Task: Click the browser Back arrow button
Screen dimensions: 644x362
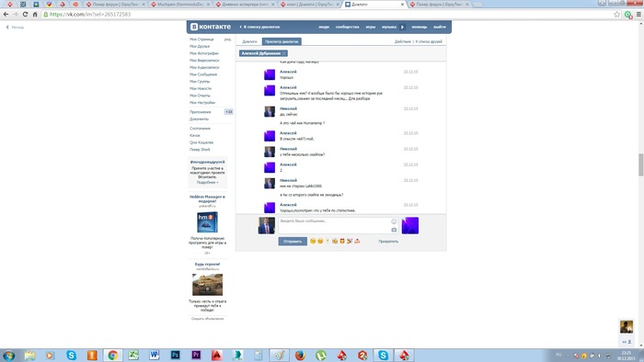Action: [6, 14]
